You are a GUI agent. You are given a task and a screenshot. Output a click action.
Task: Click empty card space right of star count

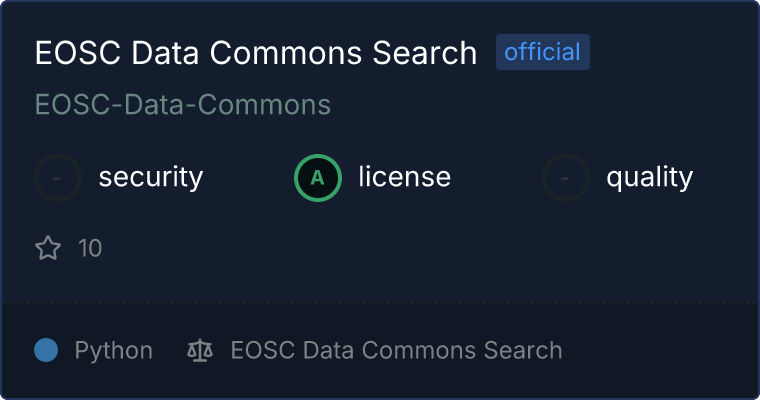tap(400, 248)
